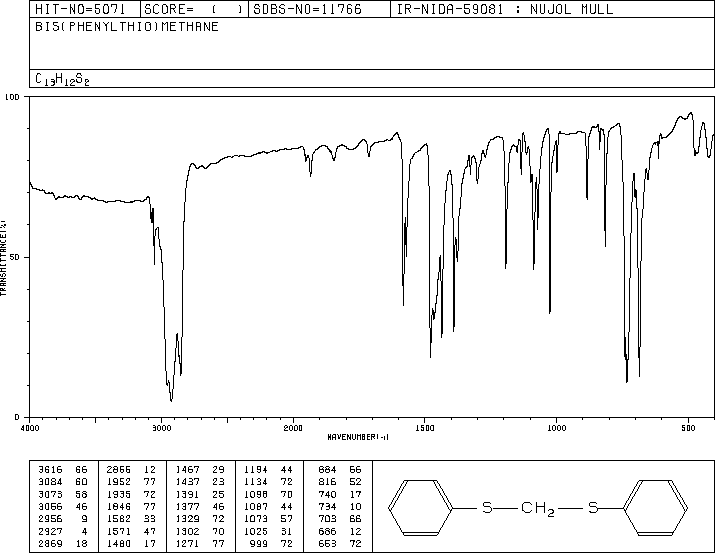Image resolution: width=715 pixels, height=553 pixels.
Task: Click the 500 tick label on x-axis
Action: coord(688,428)
